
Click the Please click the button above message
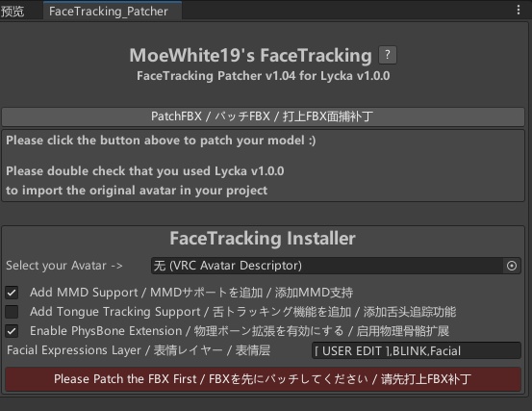161,141
